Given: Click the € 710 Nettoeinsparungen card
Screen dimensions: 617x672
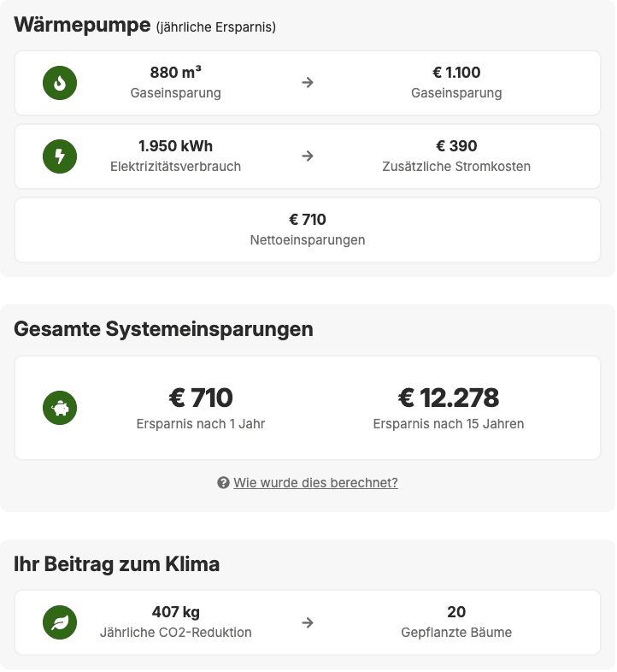Looking at the screenshot, I should tap(308, 229).
